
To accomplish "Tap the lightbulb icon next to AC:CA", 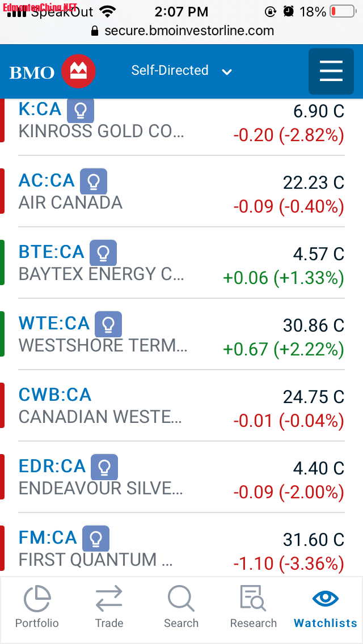I will [x=94, y=181].
